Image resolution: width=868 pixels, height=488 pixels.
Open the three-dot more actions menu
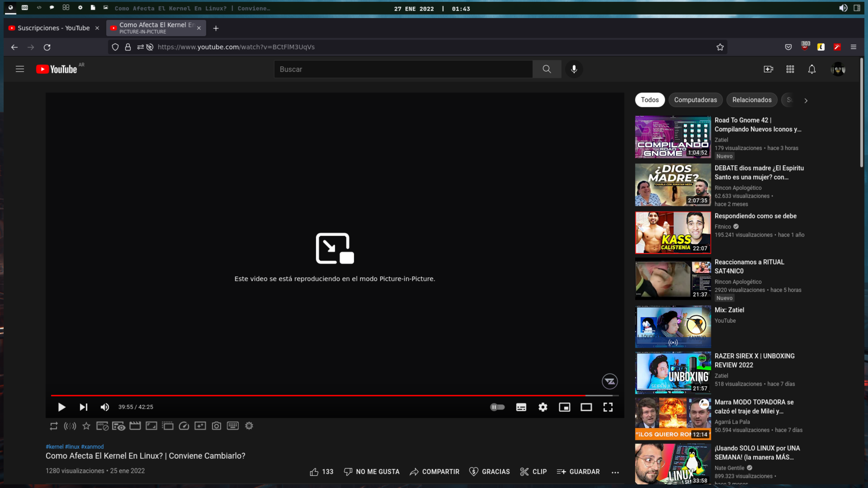[615, 472]
